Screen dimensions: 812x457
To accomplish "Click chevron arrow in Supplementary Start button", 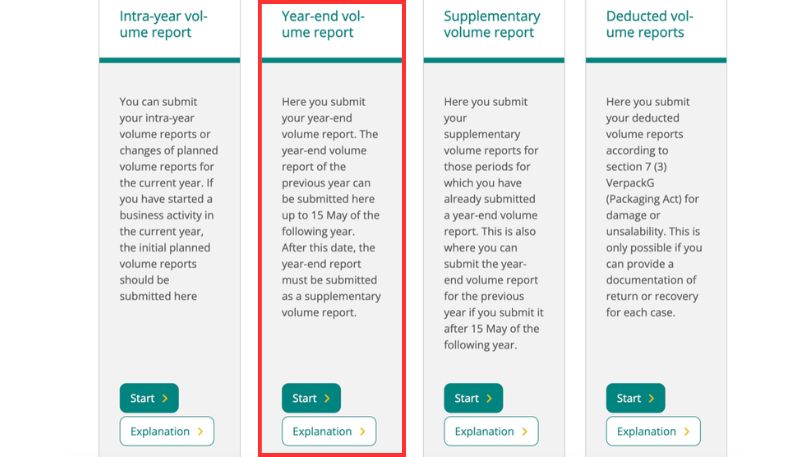I will click(488, 398).
